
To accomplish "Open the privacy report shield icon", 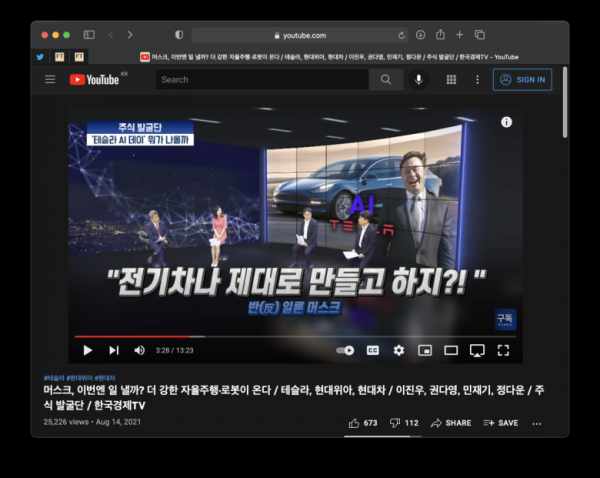I will (179, 35).
